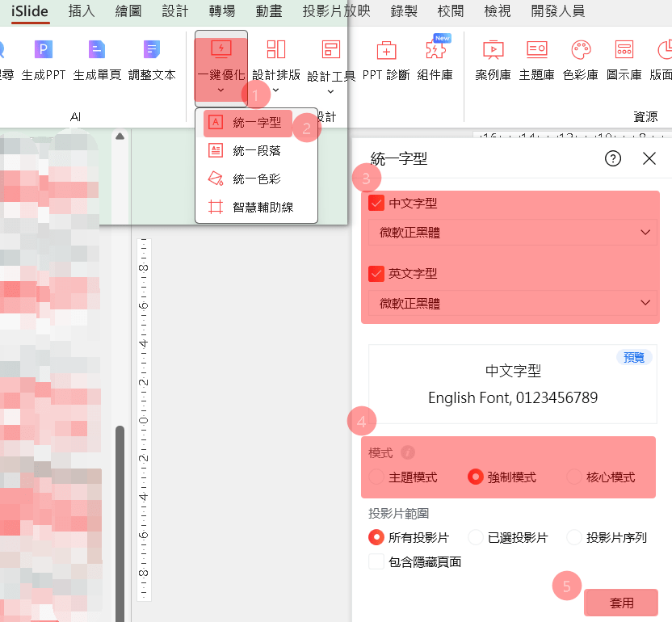This screenshot has width=672, height=622.
Task: Enable 包含隱藏頁面 checkbox
Action: point(376,561)
